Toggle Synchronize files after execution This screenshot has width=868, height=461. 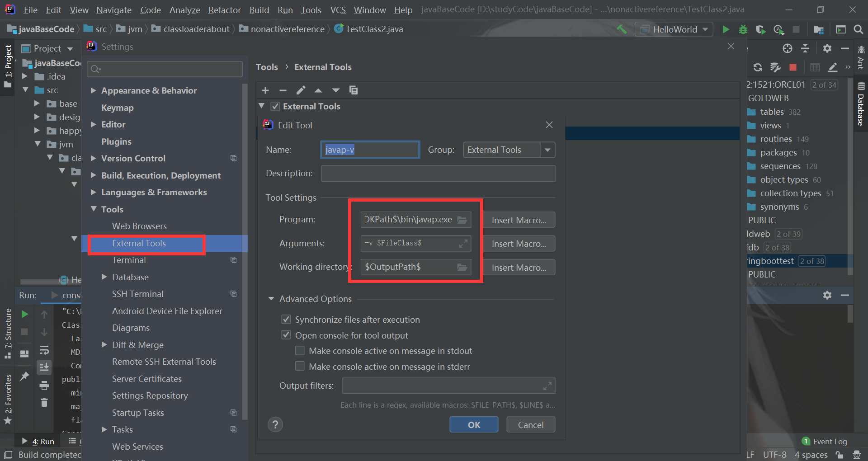tap(286, 320)
